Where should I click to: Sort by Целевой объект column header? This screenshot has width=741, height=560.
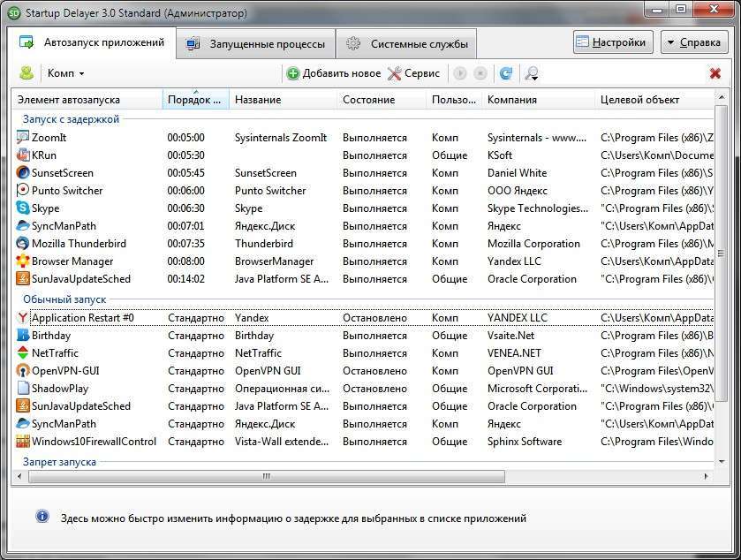point(654,100)
